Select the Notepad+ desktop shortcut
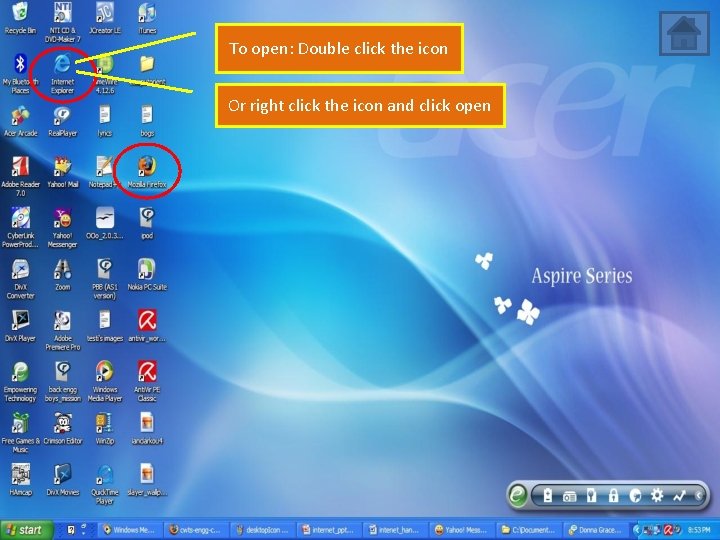720x540 pixels. tap(104, 173)
